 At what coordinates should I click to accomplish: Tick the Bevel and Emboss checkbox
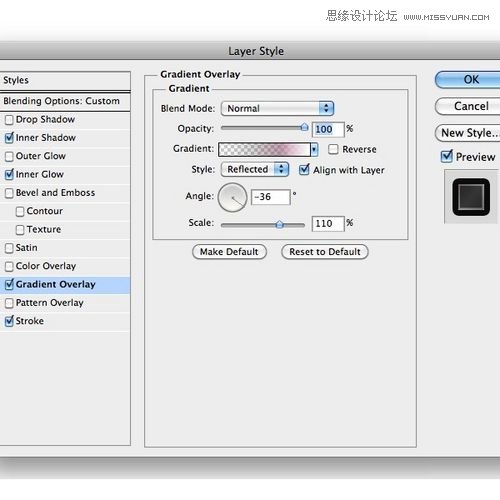(x=9, y=193)
